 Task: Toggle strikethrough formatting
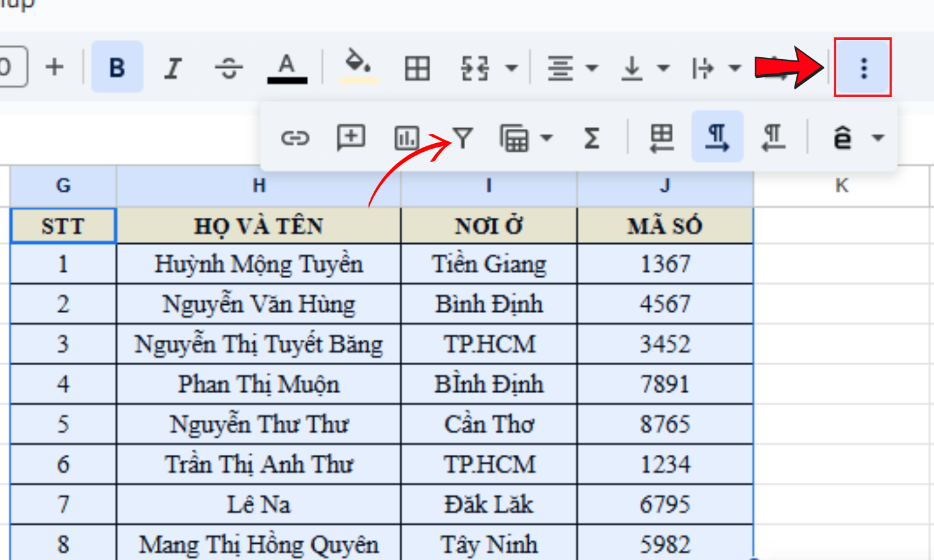pyautogui.click(x=229, y=67)
